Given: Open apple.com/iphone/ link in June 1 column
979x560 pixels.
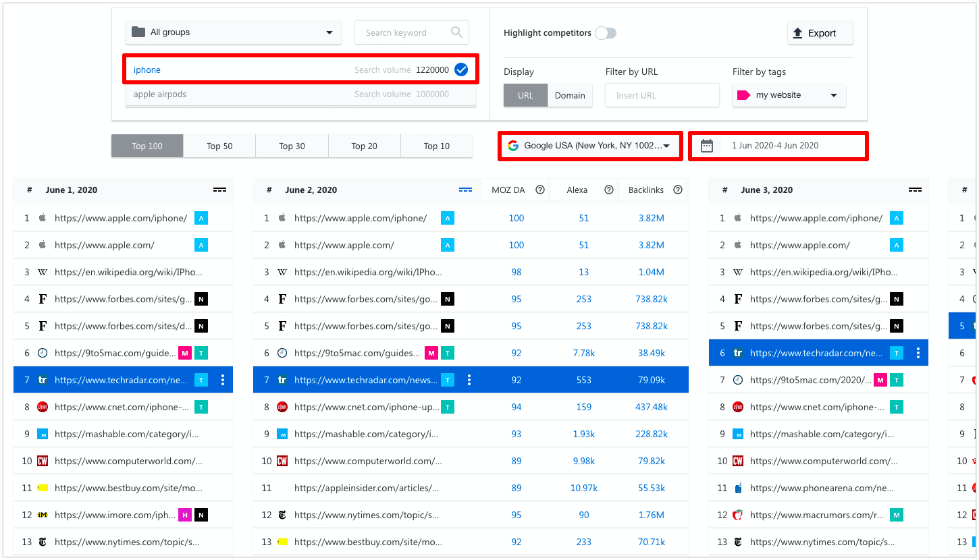Looking at the screenshot, I should coord(121,218).
